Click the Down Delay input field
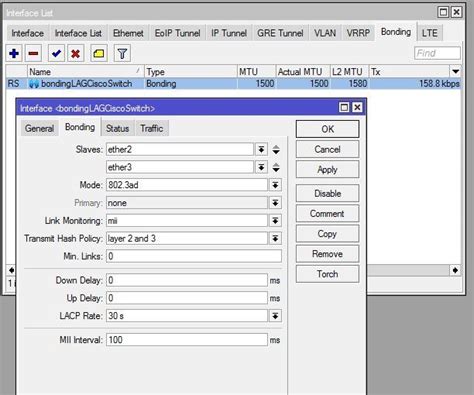The width and height of the screenshot is (474, 395). click(x=187, y=280)
